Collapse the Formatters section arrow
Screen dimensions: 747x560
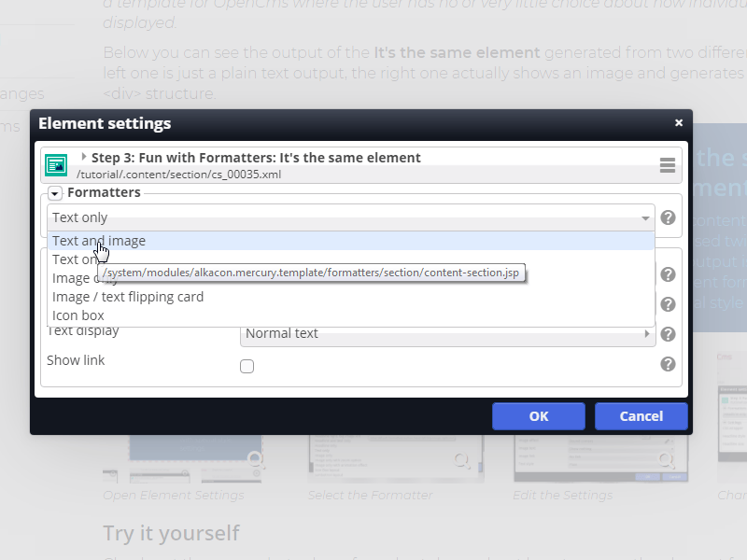54,193
